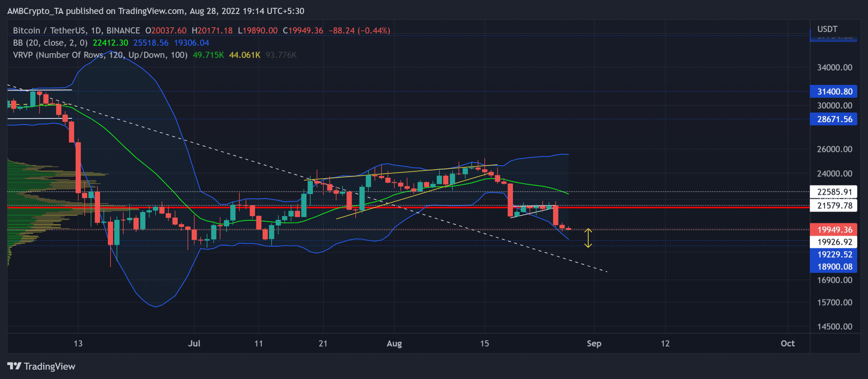Click the 11 date label on time axis
The height and width of the screenshot is (379, 868).
pos(259,343)
